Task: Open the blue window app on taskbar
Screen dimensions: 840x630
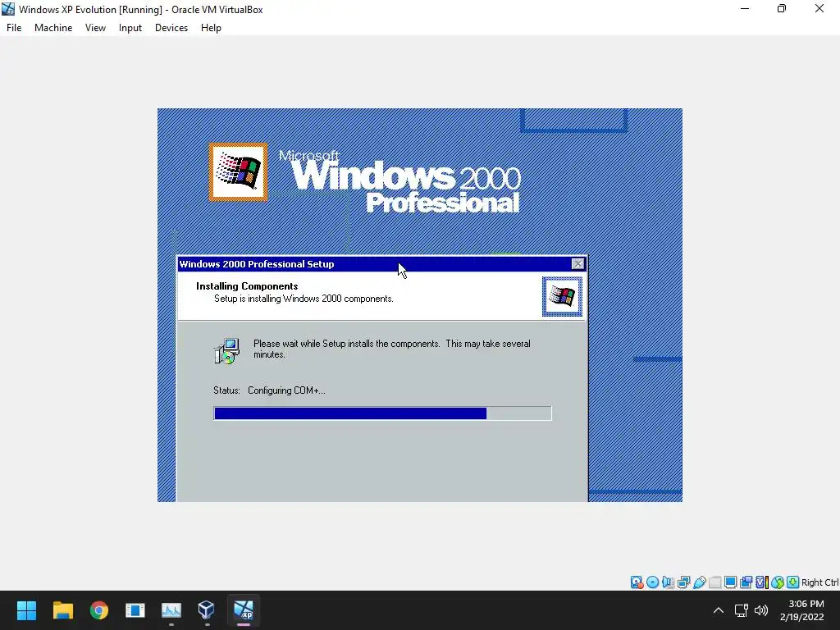Action: tap(135, 610)
